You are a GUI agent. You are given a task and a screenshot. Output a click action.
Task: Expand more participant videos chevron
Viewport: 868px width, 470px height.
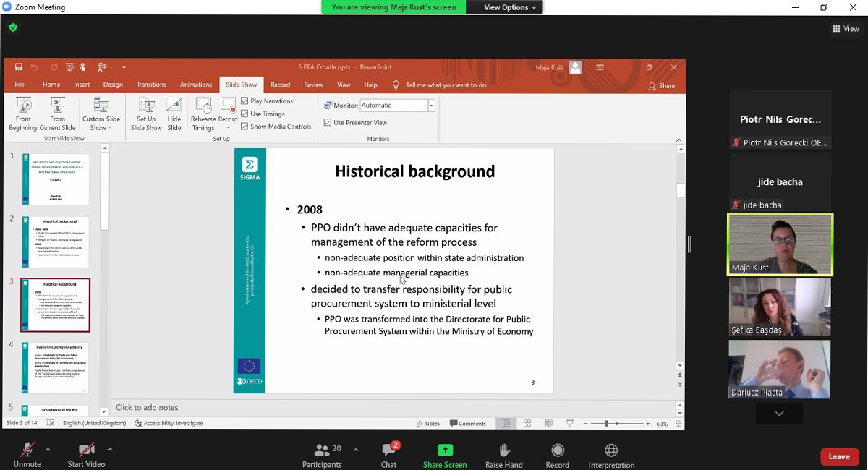[x=779, y=414]
